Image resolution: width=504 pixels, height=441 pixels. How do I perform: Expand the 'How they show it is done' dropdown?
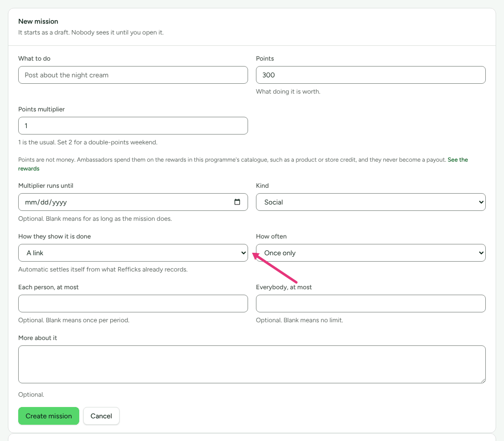(x=133, y=253)
